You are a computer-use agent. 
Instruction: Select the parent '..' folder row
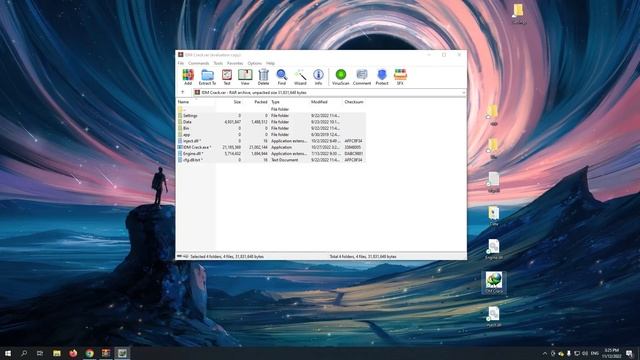click(x=271, y=109)
